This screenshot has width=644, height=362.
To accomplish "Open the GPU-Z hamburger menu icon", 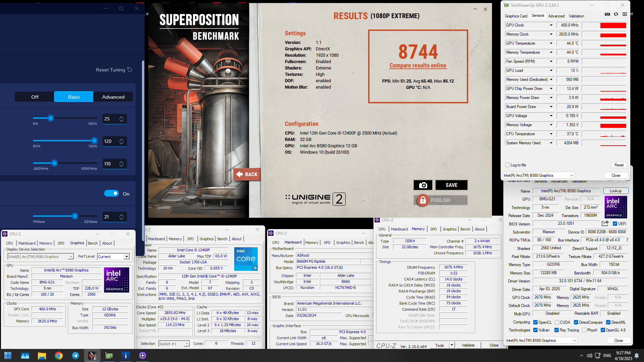I will tap(625, 14).
